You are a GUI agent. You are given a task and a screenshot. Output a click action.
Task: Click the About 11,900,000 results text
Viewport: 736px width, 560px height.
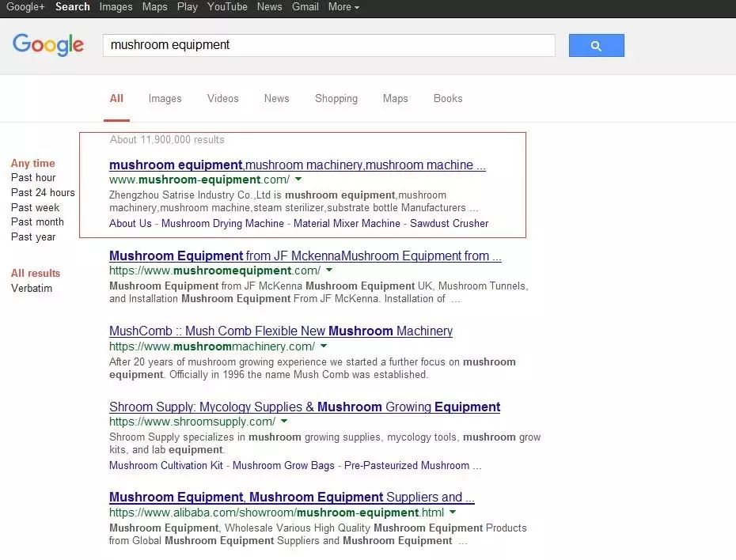coord(167,140)
